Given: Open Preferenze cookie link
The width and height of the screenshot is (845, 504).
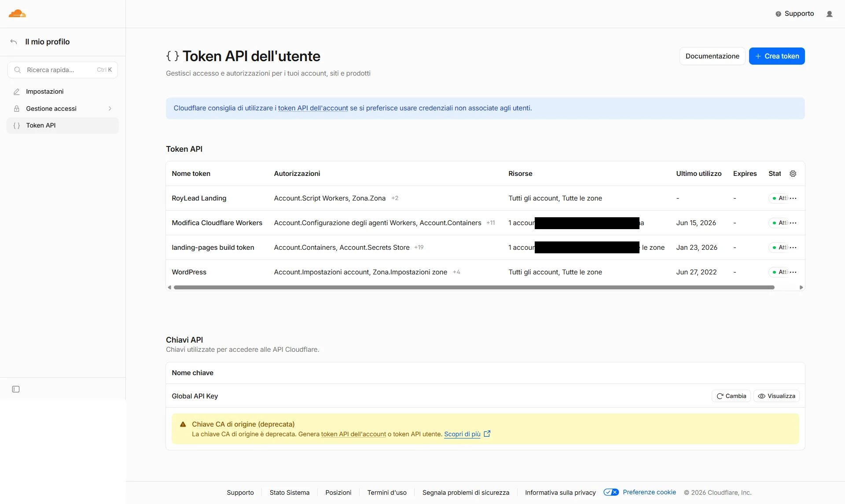Looking at the screenshot, I should point(649,492).
